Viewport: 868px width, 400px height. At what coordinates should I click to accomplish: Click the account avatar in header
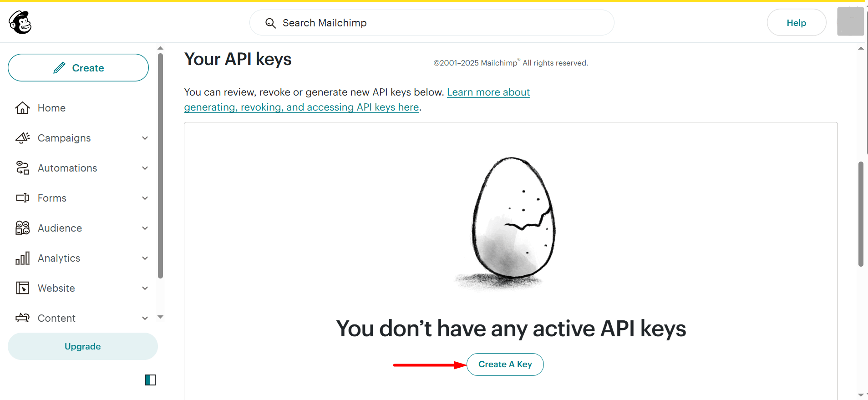click(850, 21)
